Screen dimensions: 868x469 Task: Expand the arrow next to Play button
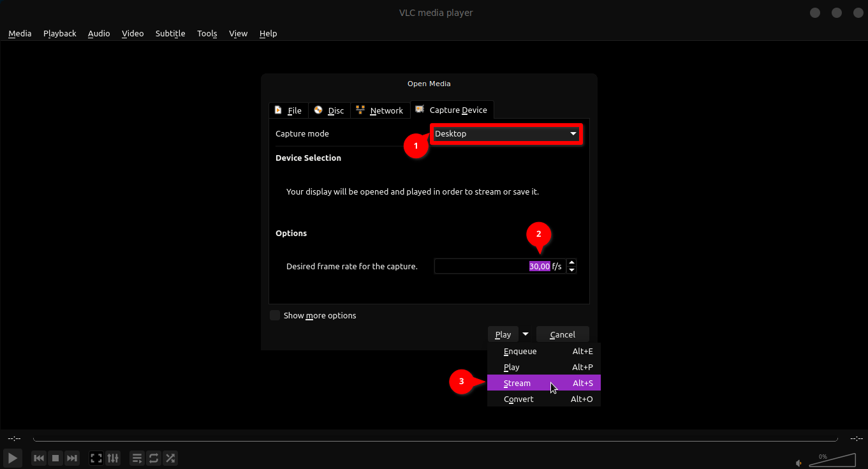526,334
